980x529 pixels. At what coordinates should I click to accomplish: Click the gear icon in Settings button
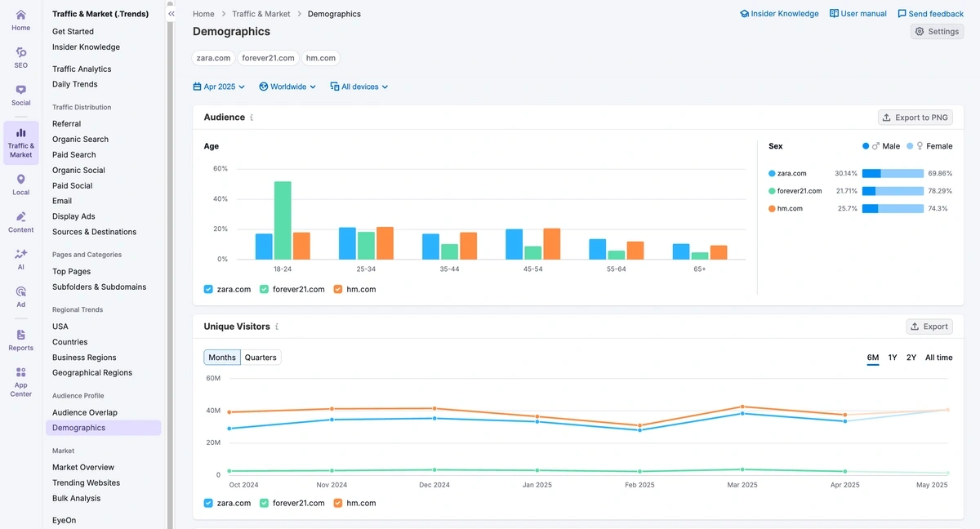[920, 31]
